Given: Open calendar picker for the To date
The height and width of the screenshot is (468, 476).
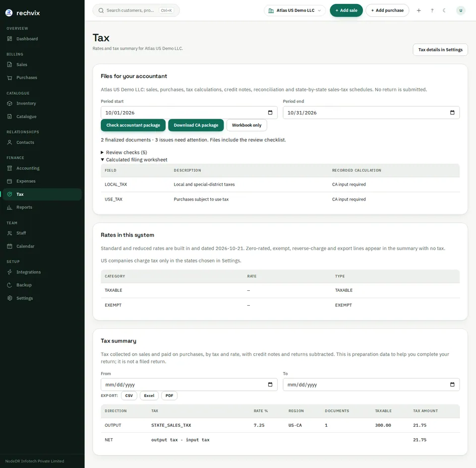Looking at the screenshot, I should (452, 385).
